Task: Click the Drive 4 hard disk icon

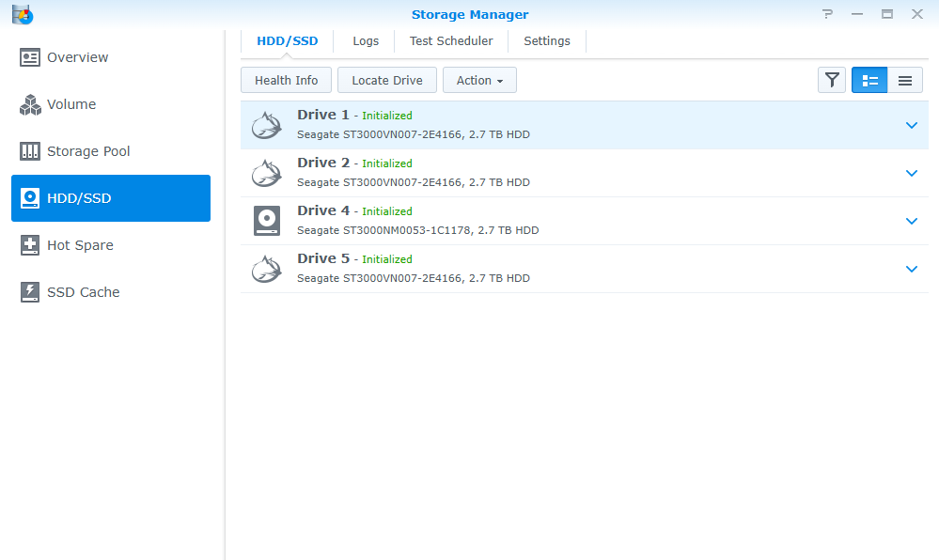Action: click(267, 221)
